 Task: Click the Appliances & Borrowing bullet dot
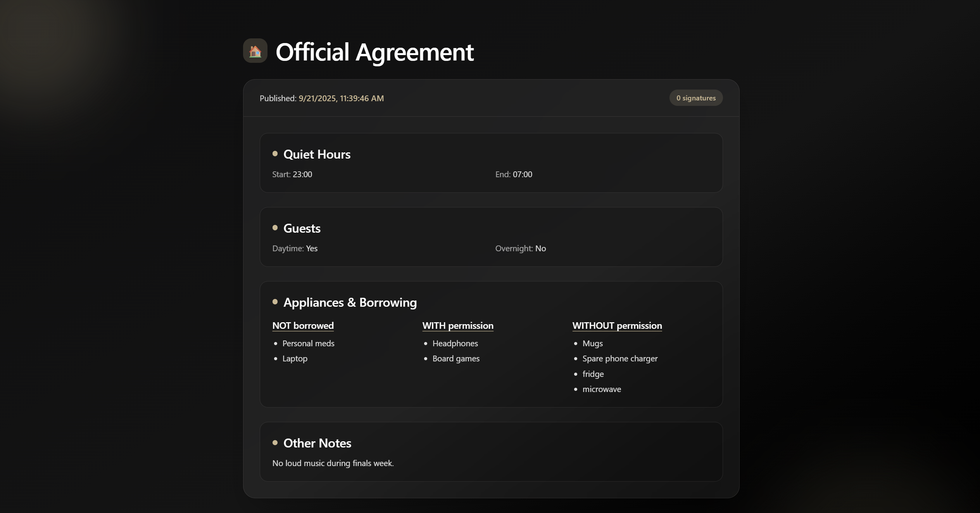[x=275, y=302]
